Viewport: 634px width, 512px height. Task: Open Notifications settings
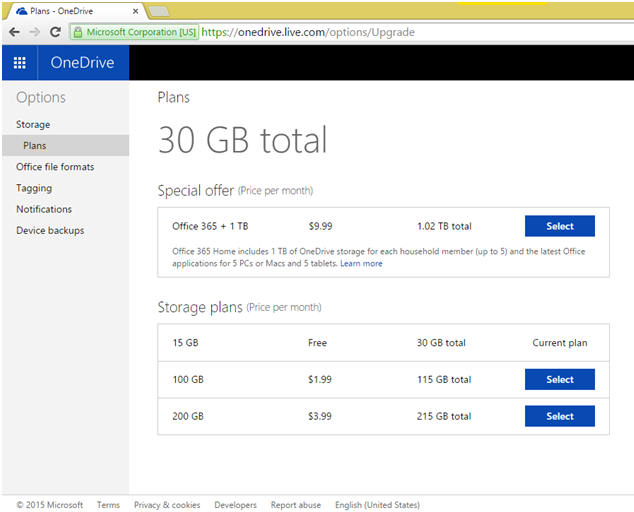(x=44, y=209)
